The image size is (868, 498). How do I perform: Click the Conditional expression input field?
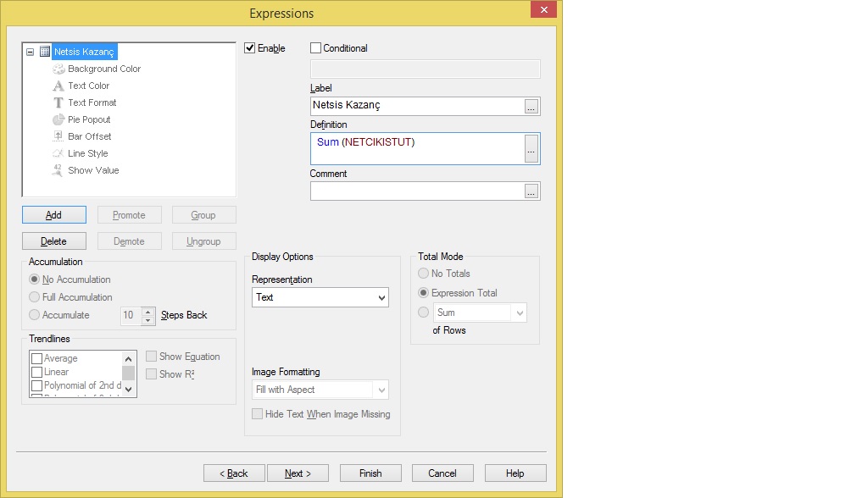click(426, 69)
